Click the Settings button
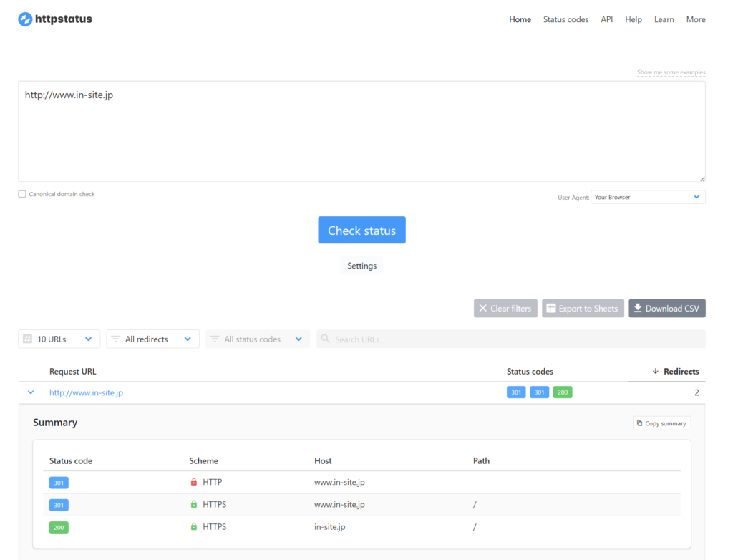733x560 pixels. point(361,266)
